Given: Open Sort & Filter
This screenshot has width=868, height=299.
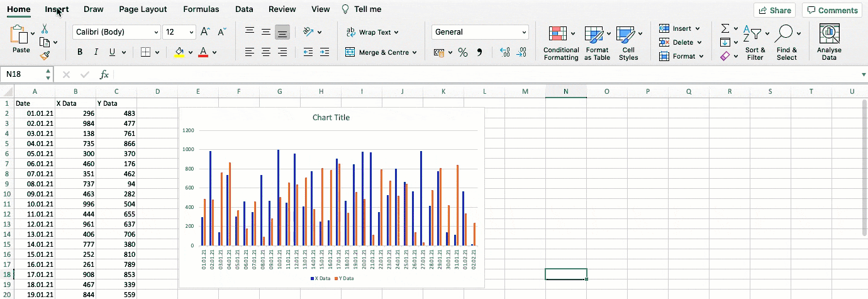Looking at the screenshot, I should pyautogui.click(x=755, y=43).
